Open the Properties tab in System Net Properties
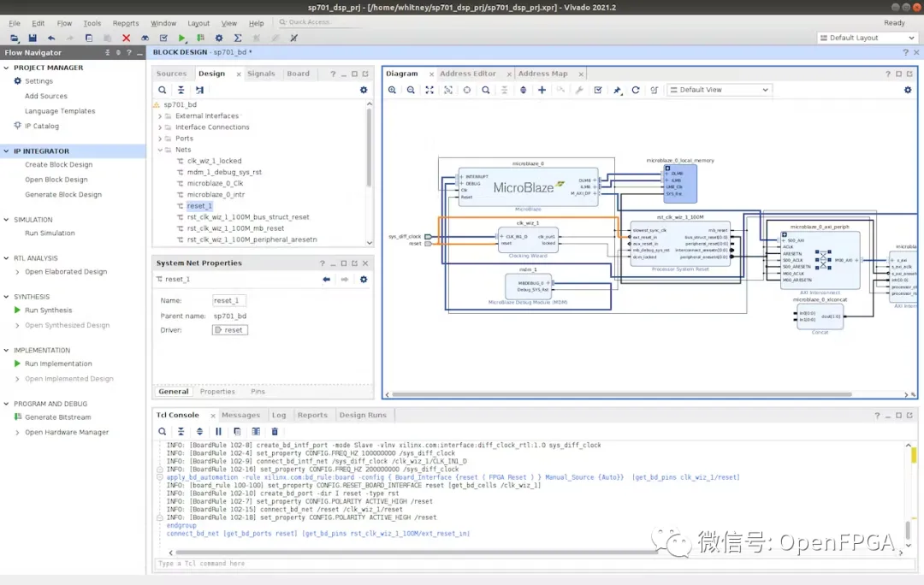The width and height of the screenshot is (924, 585). pos(217,392)
